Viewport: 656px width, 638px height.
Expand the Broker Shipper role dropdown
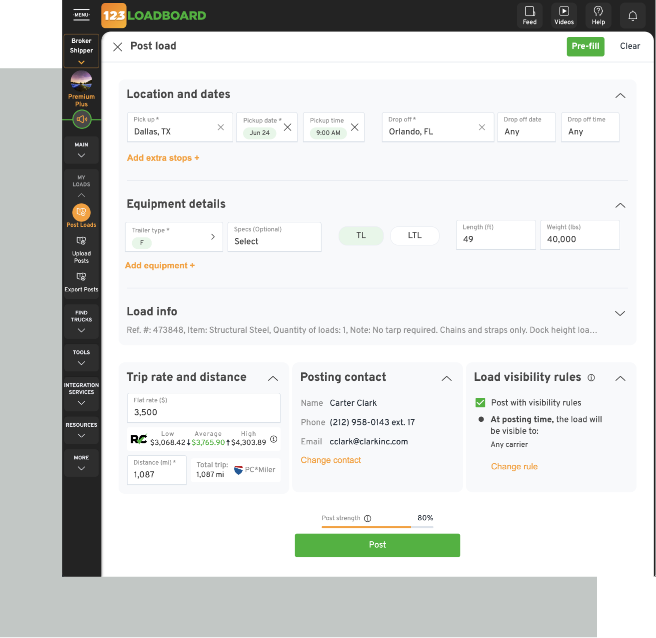(x=81, y=51)
